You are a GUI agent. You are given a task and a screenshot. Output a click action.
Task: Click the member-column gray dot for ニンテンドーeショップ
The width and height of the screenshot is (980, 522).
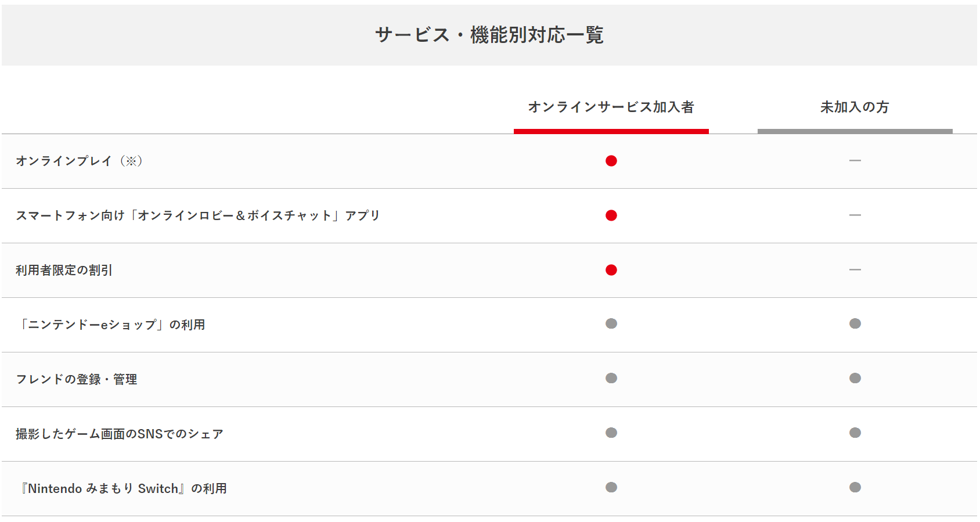coord(611,323)
